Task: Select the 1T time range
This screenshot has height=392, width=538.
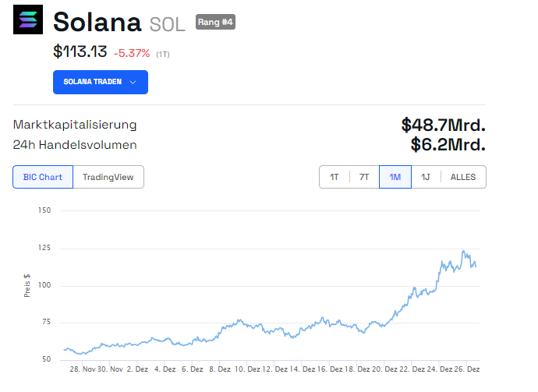Action: click(334, 177)
